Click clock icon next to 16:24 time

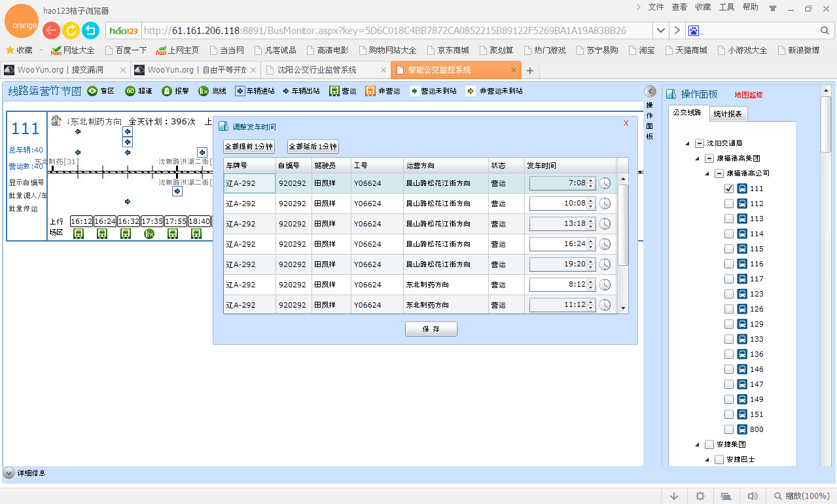pos(605,244)
